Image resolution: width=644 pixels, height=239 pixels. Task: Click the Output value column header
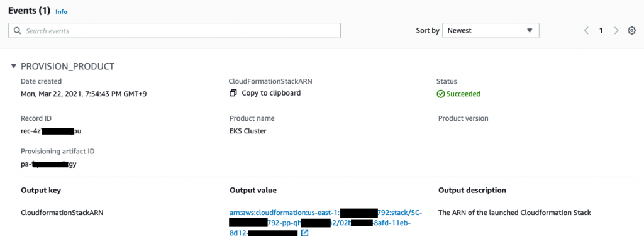pos(253,191)
